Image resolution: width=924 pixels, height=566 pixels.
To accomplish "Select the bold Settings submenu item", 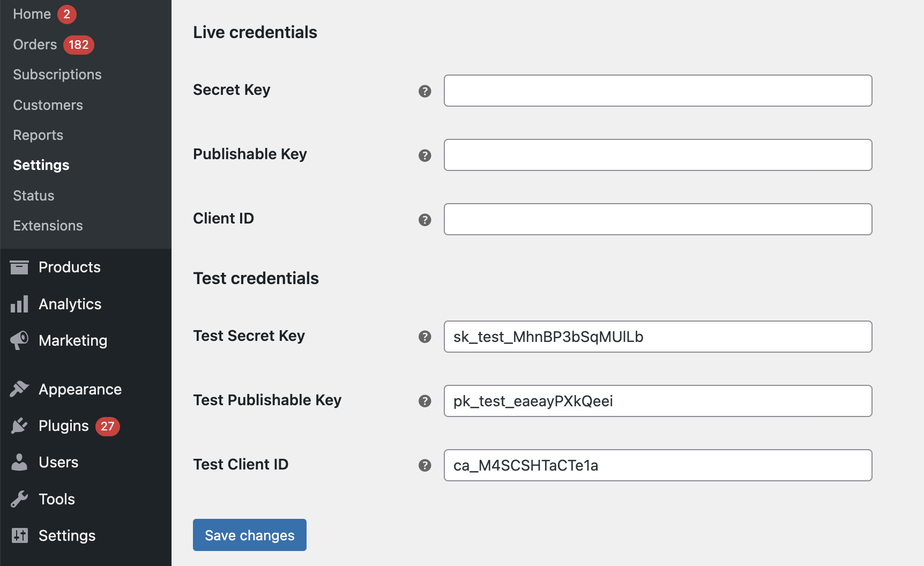I will click(x=41, y=165).
